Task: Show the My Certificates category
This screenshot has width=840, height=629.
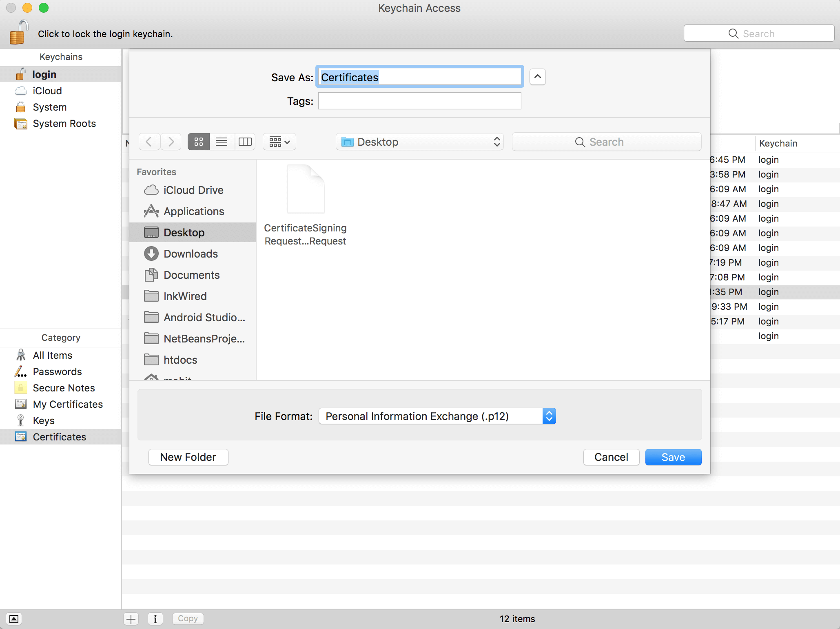Action: (68, 404)
